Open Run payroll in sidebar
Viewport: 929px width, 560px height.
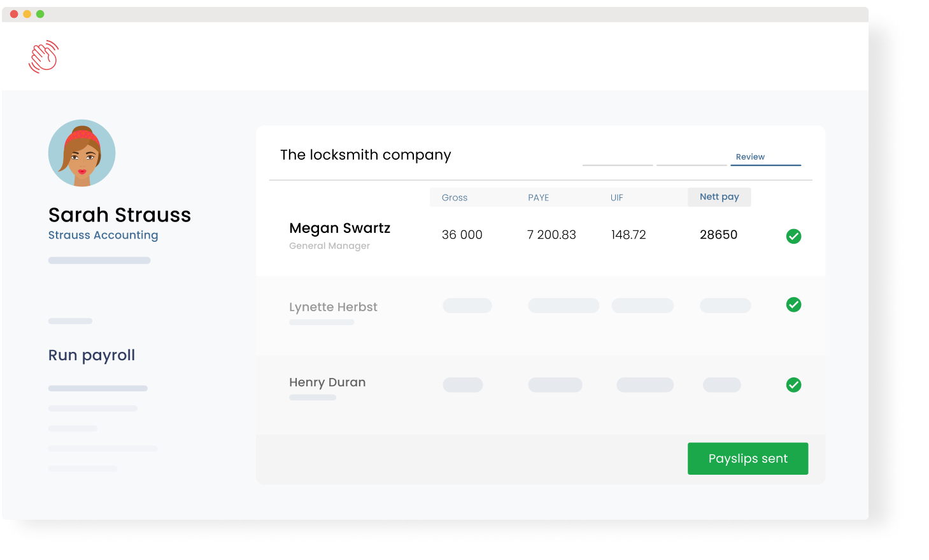point(92,355)
